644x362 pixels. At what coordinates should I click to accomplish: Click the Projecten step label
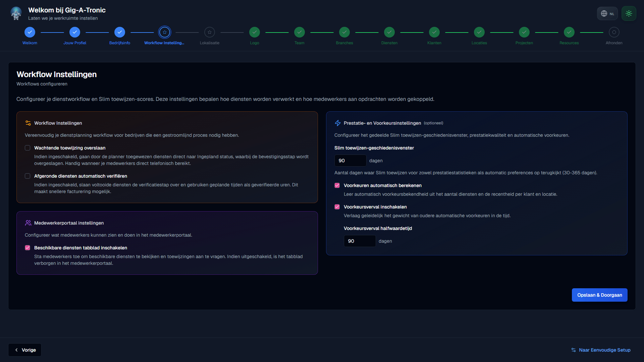coord(524,43)
